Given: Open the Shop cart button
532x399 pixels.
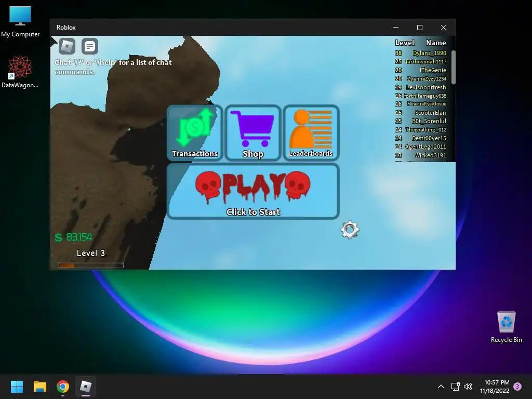Looking at the screenshot, I should pos(253,132).
